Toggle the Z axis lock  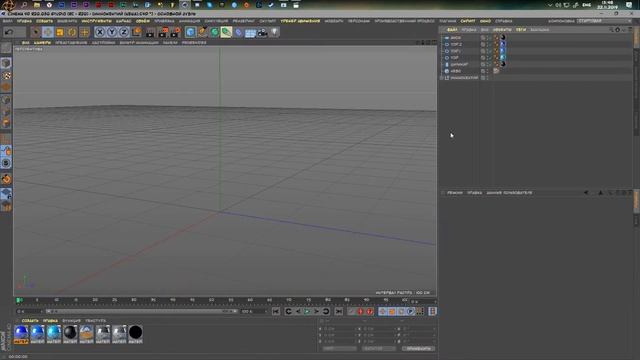(x=124, y=32)
